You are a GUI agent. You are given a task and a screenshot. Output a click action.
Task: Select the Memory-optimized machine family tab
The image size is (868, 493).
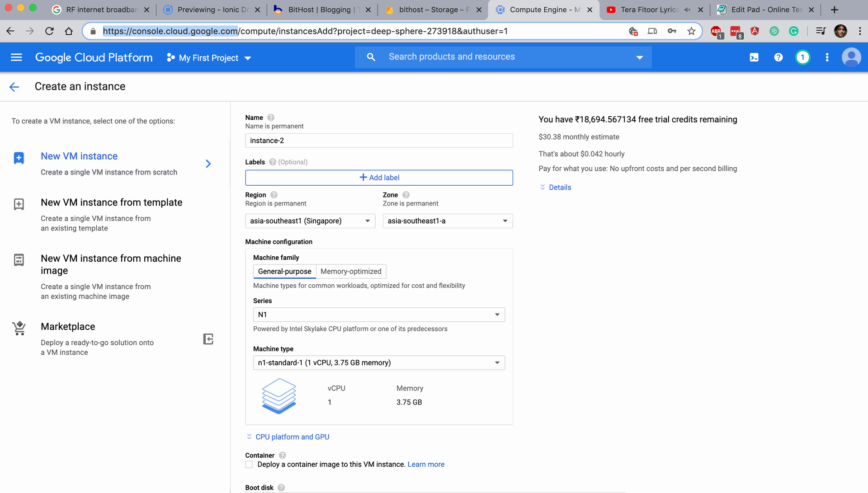[351, 272]
